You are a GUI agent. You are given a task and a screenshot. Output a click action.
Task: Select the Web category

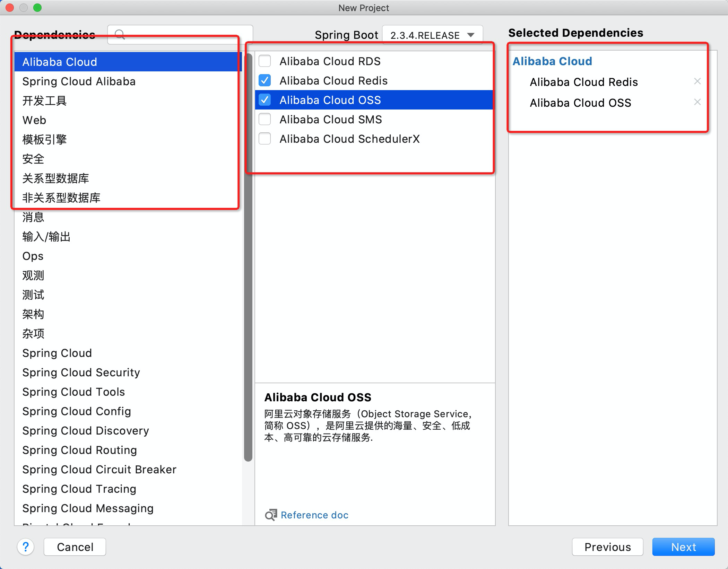pos(128,120)
